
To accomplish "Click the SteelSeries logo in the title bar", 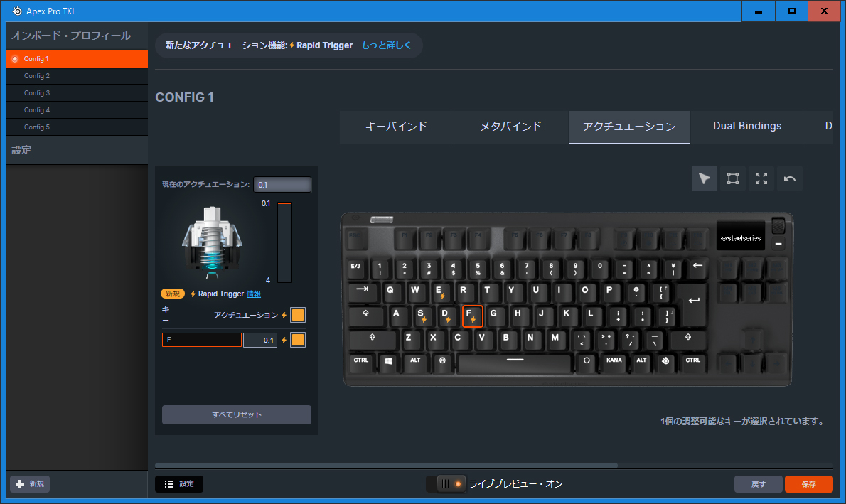I will 17,11.
